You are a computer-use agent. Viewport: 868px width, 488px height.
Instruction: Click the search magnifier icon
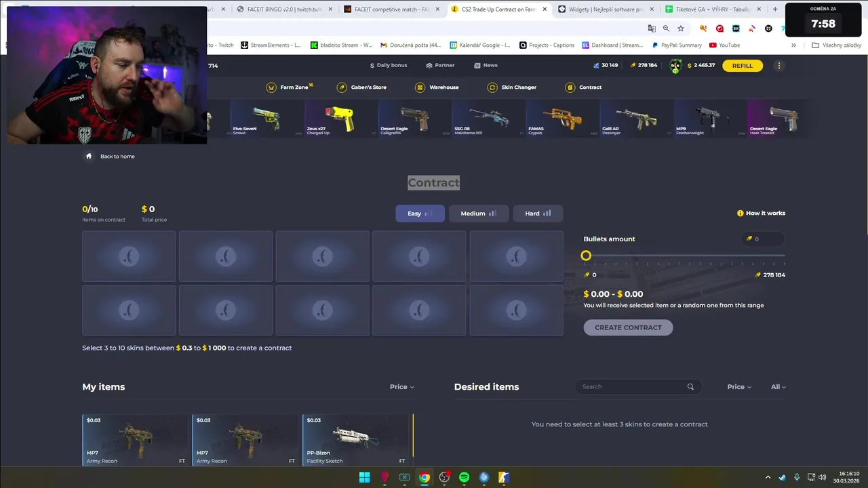[690, 387]
